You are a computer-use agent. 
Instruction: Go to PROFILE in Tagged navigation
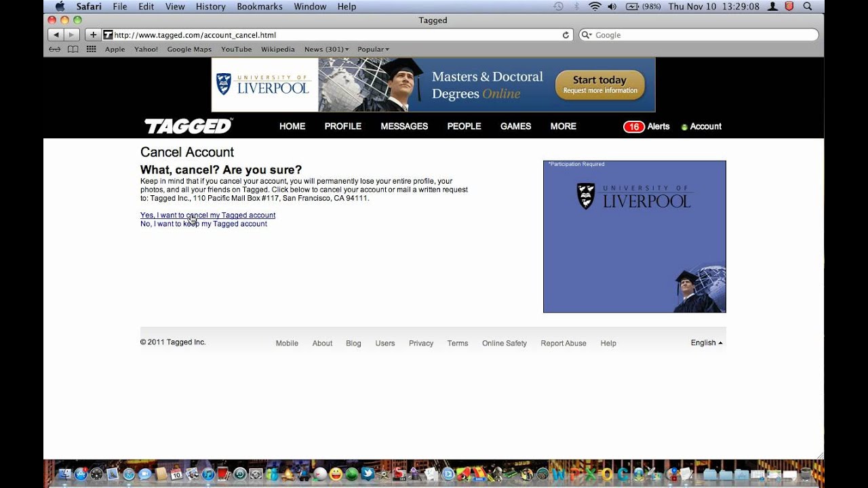[x=343, y=127]
